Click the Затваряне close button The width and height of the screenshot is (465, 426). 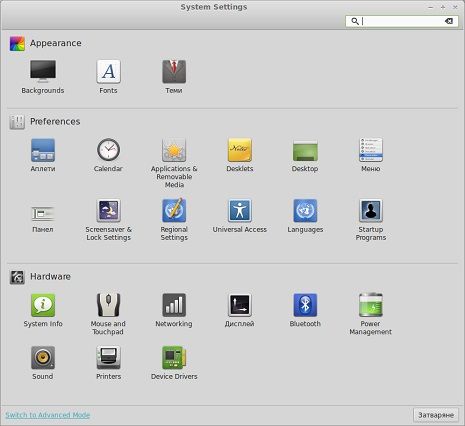click(x=436, y=415)
